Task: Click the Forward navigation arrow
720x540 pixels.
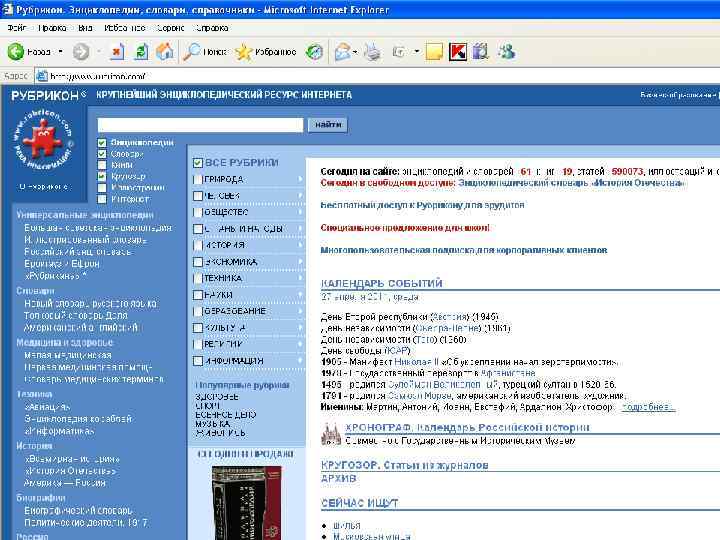Action: point(81,51)
